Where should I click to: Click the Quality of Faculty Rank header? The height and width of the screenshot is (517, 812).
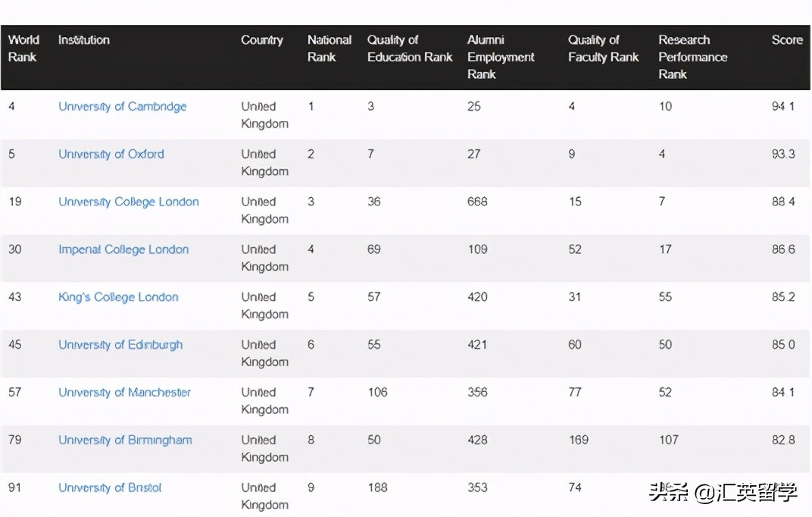[603, 49]
